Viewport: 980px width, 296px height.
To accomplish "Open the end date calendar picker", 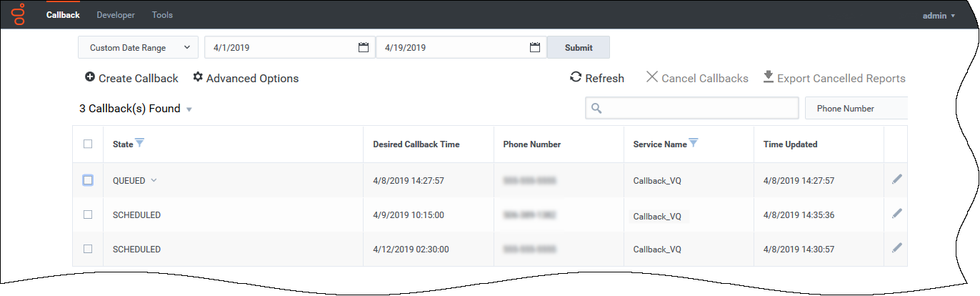I will pyautogui.click(x=534, y=48).
